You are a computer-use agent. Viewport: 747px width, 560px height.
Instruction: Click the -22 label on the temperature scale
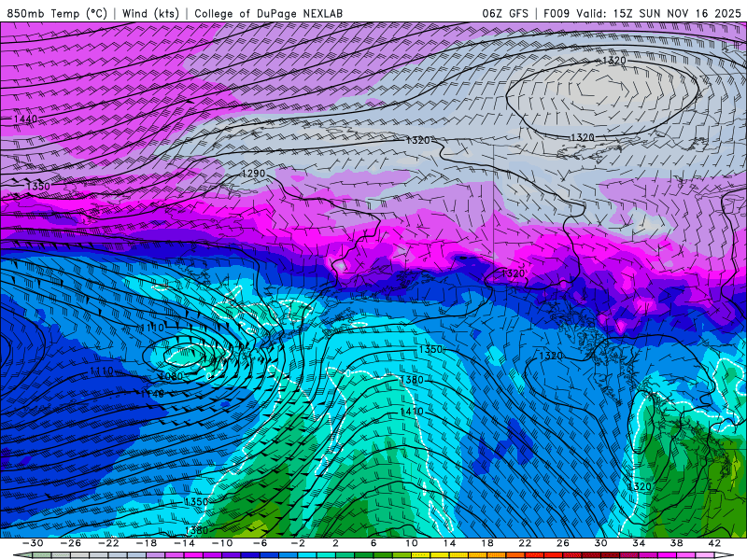(x=108, y=543)
